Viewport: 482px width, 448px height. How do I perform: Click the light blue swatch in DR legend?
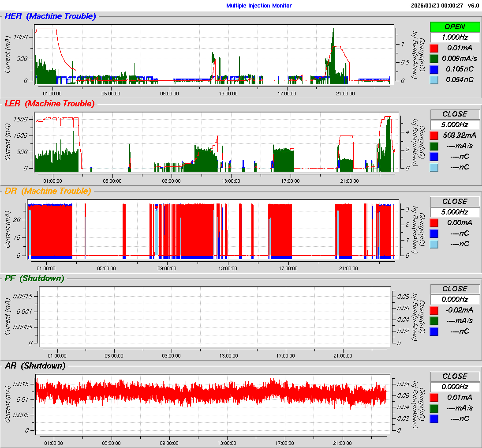434,244
